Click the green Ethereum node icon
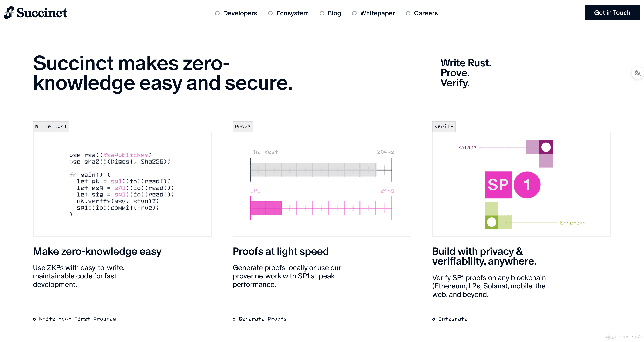 click(x=492, y=222)
